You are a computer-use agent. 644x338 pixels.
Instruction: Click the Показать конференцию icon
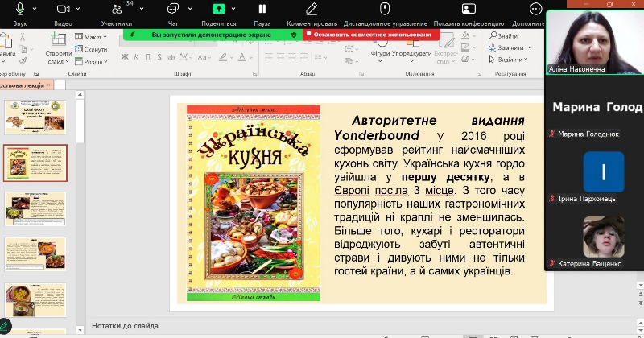[469, 9]
